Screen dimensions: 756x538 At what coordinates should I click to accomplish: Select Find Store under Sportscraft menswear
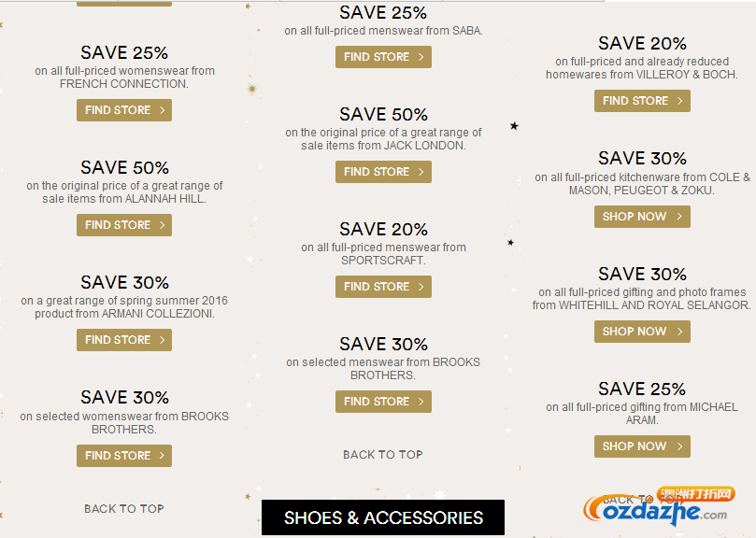pos(383,287)
